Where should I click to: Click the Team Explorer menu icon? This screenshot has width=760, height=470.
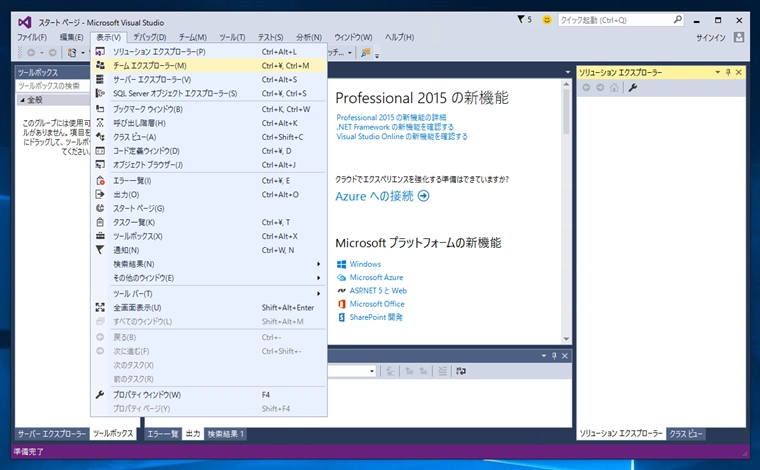[100, 65]
